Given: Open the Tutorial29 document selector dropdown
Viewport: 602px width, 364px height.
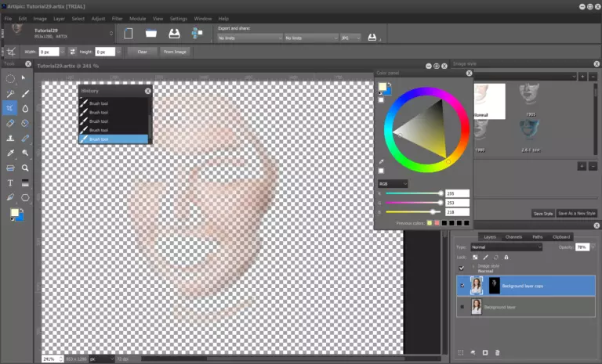Looking at the screenshot, I should pos(111,34).
